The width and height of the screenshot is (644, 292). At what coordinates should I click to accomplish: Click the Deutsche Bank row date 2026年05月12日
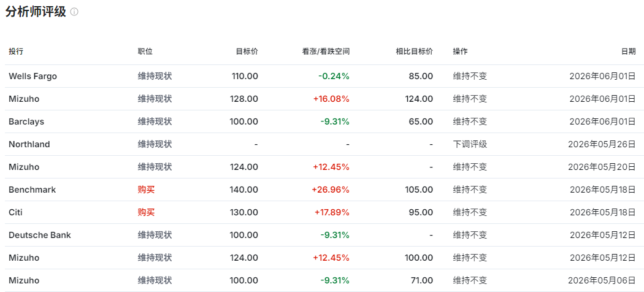coord(602,235)
